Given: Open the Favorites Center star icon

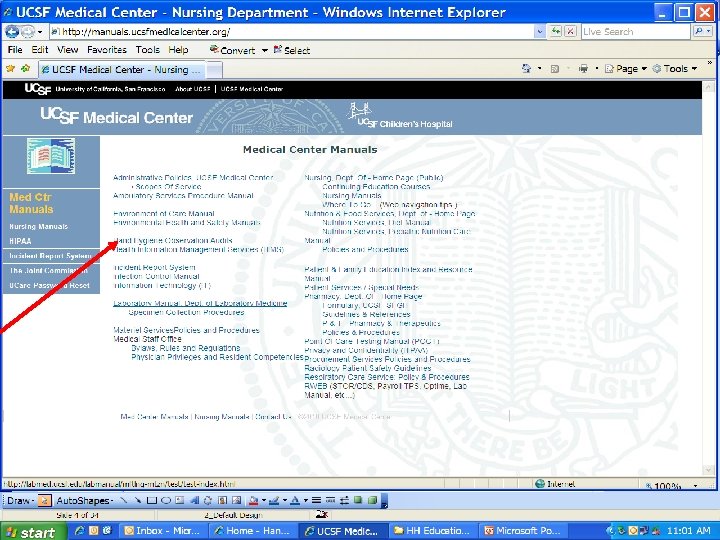Looking at the screenshot, I should [10, 68].
